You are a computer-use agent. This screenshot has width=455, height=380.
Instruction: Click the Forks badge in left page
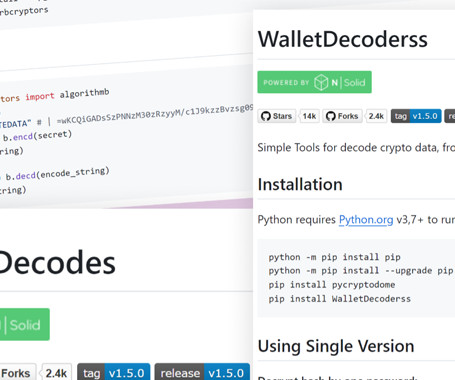pos(17,373)
